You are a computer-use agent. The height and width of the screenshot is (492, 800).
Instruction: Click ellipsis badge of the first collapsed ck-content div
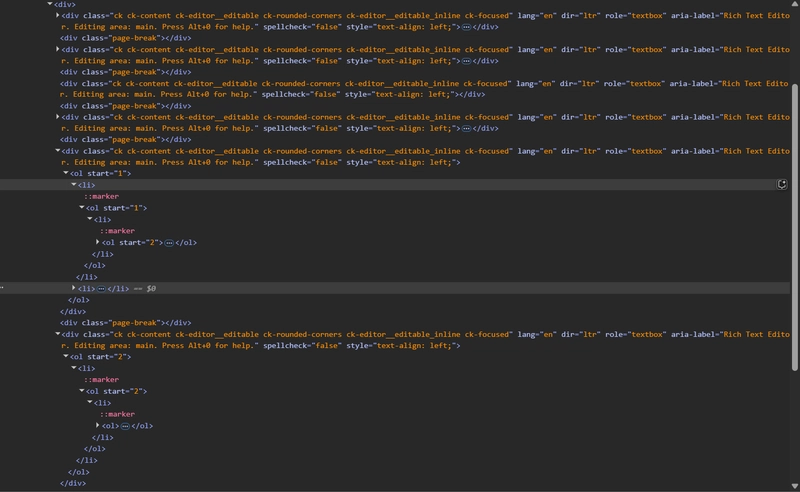coord(466,27)
